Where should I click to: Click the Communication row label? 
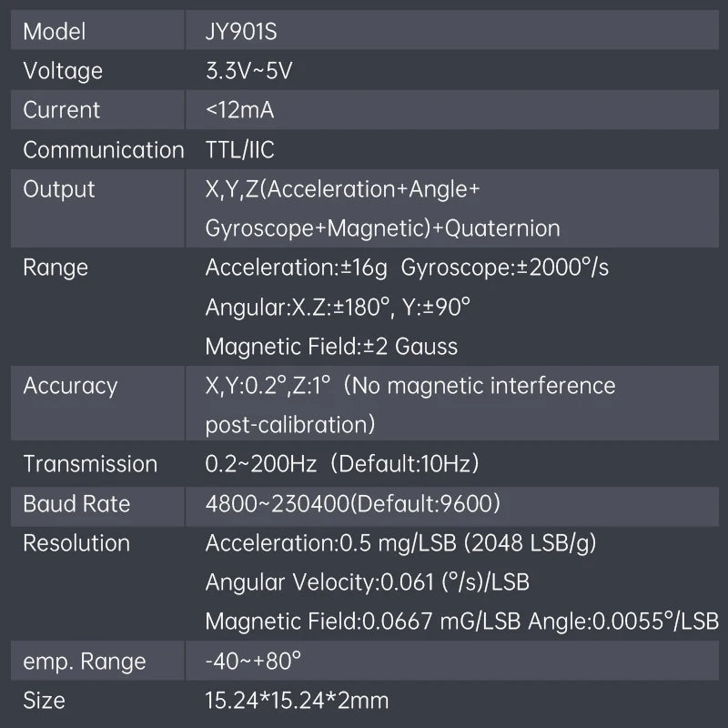click(103, 150)
